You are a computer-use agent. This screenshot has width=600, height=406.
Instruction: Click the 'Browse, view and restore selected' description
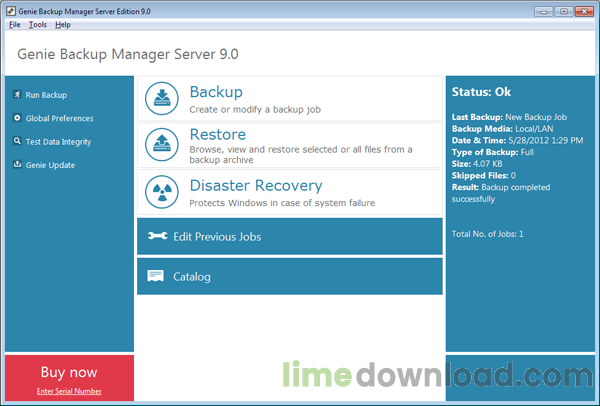(301, 155)
